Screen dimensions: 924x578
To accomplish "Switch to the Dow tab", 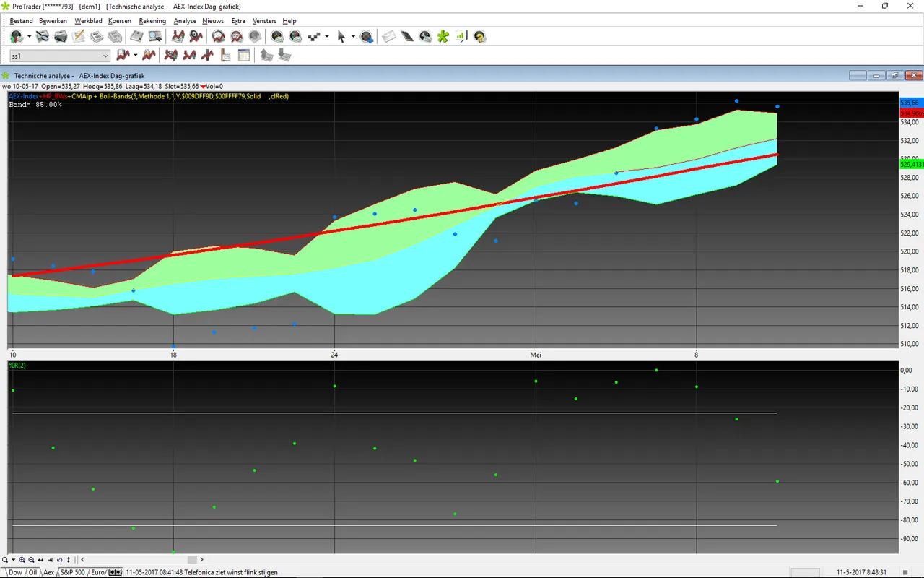I will [x=15, y=572].
